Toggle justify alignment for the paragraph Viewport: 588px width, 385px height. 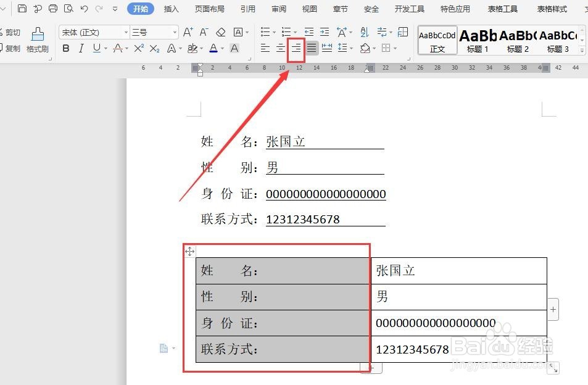point(312,48)
